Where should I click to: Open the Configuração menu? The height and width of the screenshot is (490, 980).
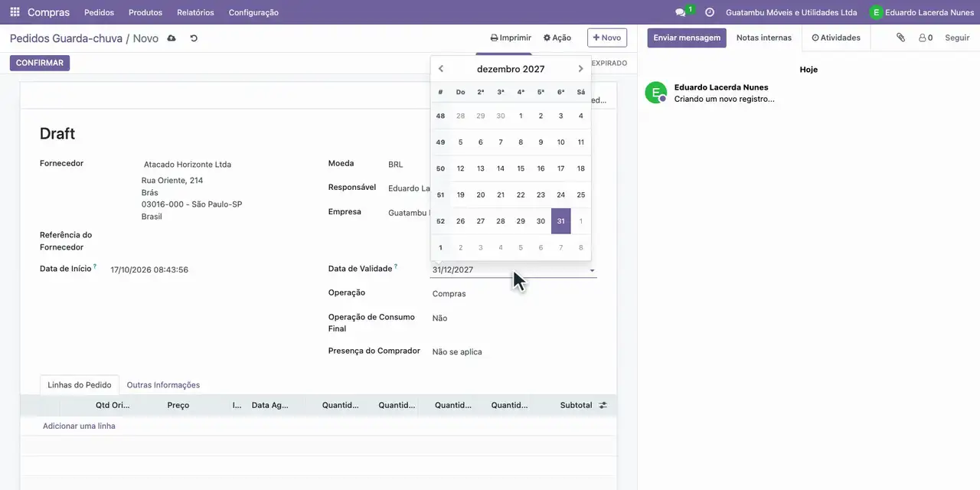(x=253, y=12)
